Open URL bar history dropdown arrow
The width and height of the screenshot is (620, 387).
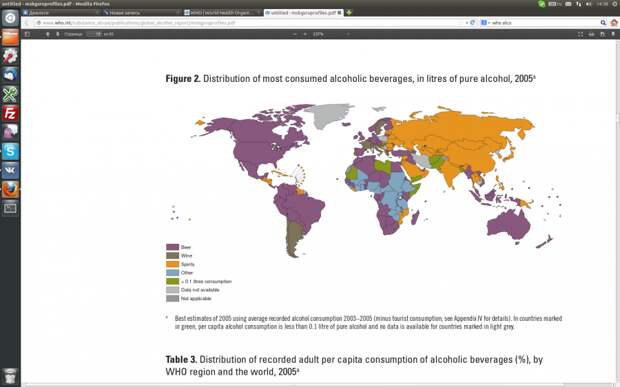(x=467, y=23)
